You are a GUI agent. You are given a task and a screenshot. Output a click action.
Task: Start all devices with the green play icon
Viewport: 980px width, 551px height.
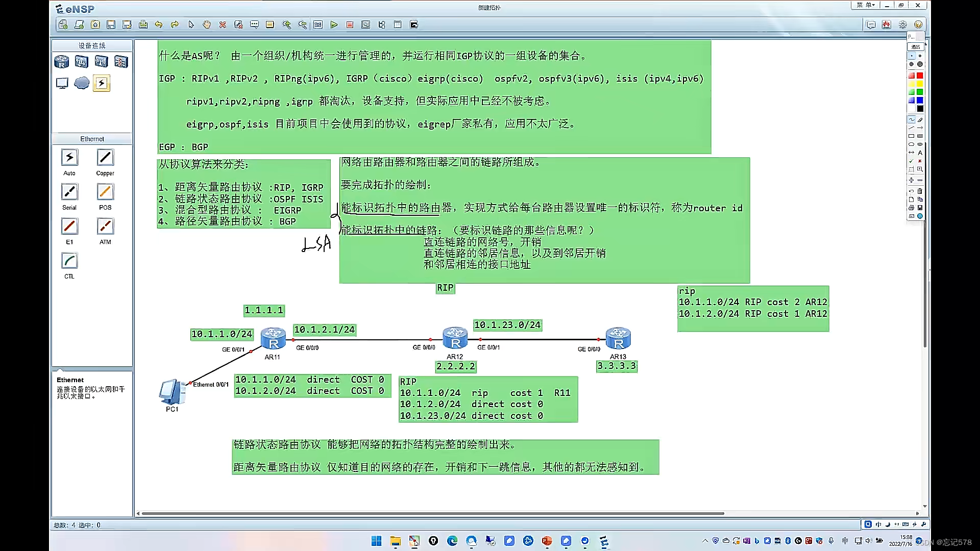(x=334, y=24)
